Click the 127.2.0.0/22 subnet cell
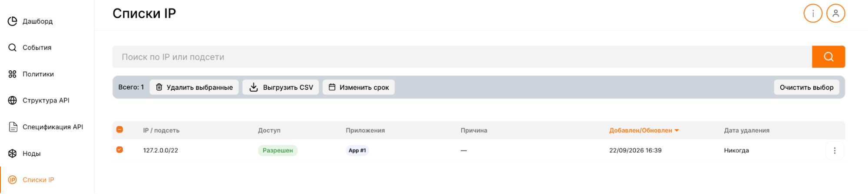The height and width of the screenshot is (194, 868). pos(161,151)
